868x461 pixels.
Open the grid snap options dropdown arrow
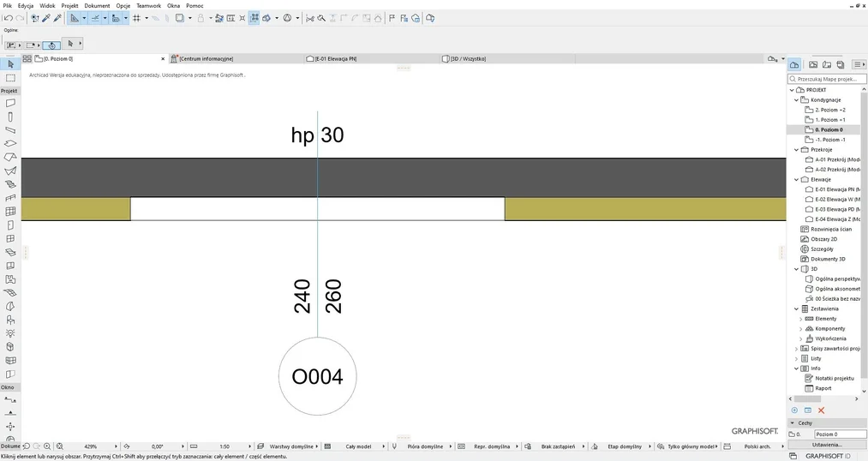(147, 18)
